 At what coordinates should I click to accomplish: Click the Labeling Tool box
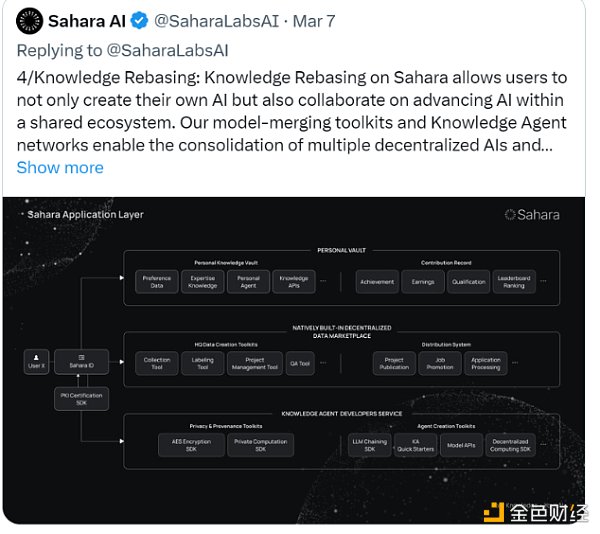(x=202, y=363)
